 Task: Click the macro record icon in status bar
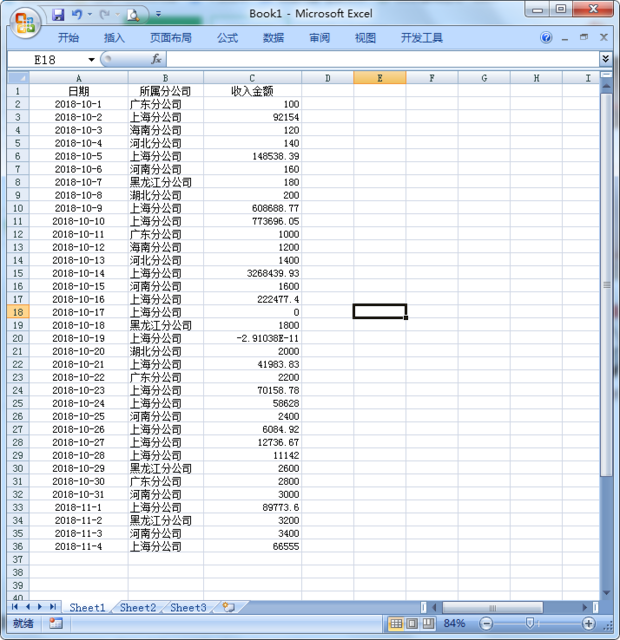point(56,623)
